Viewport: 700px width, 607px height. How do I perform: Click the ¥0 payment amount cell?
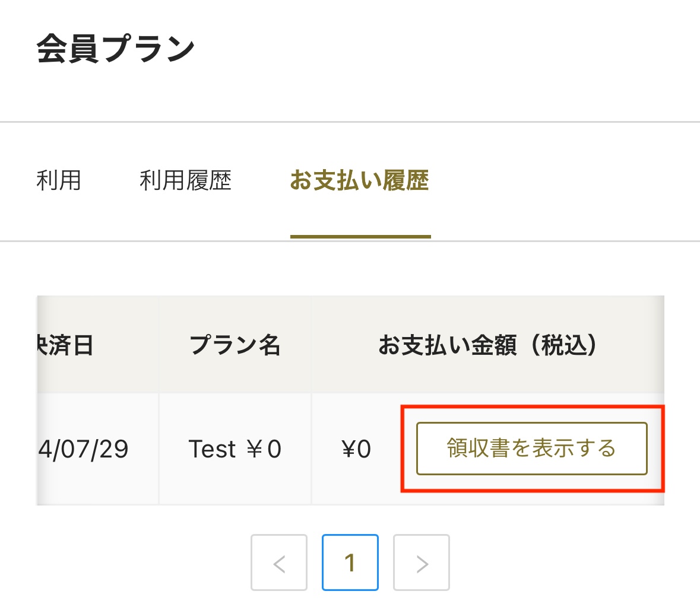pos(357,449)
